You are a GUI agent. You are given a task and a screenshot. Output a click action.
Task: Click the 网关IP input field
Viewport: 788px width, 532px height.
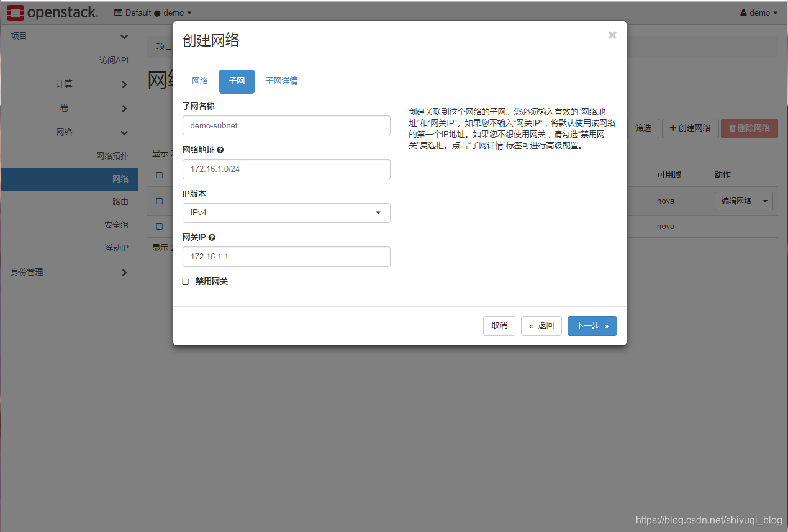point(286,256)
